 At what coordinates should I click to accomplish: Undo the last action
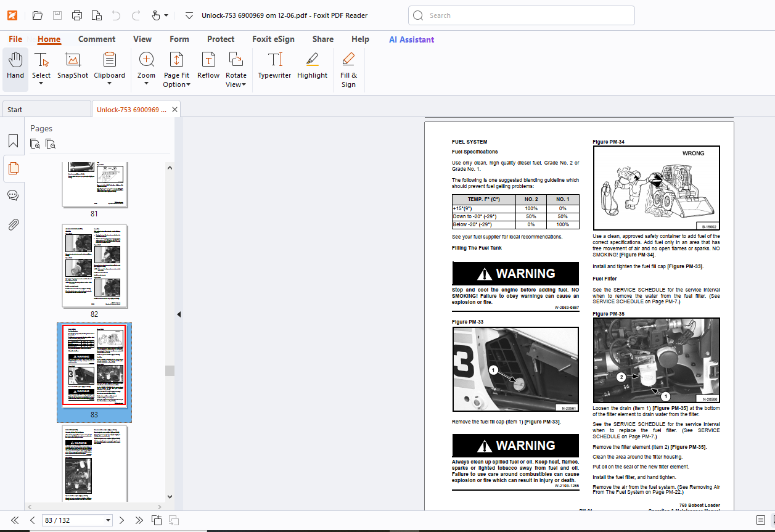click(116, 15)
